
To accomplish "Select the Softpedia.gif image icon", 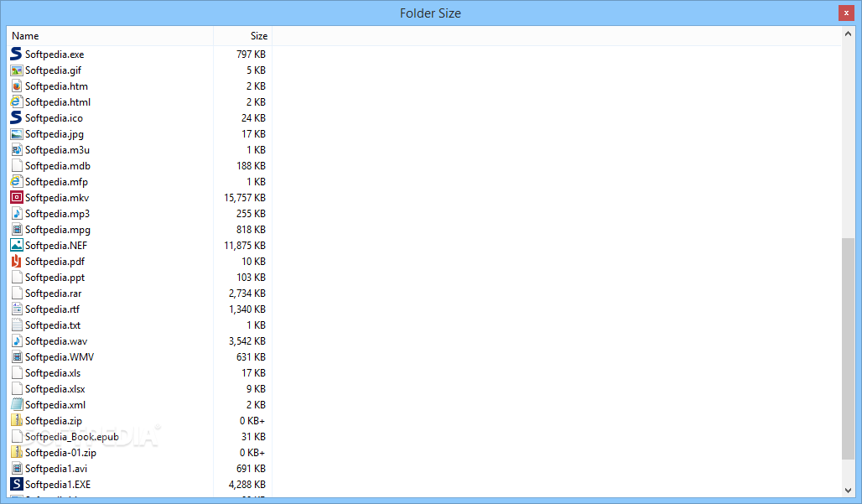I will pyautogui.click(x=17, y=70).
